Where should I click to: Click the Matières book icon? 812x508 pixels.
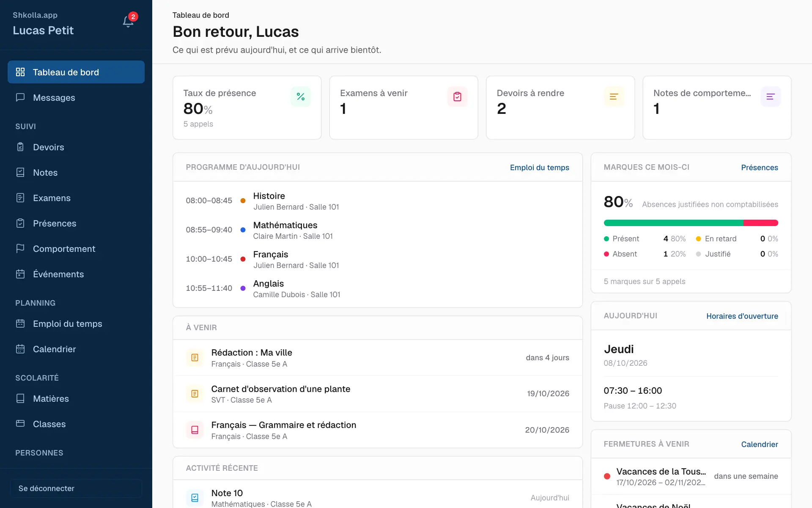pyautogui.click(x=20, y=398)
